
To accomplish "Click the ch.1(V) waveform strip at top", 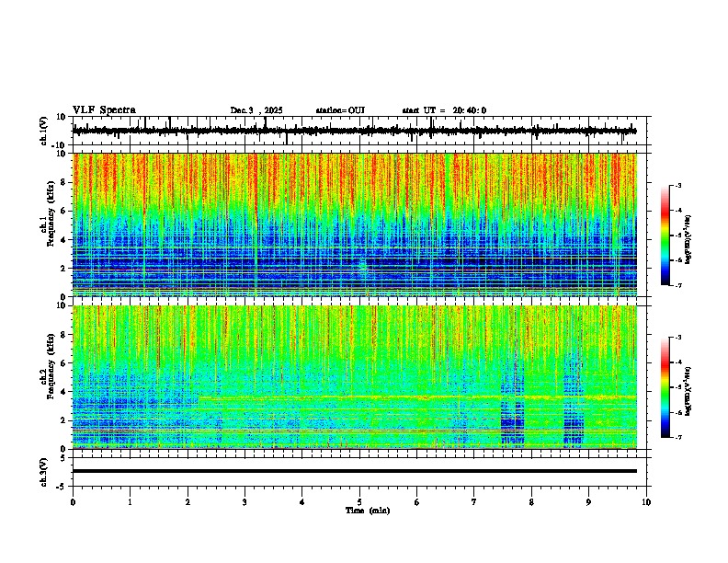I will click(x=359, y=131).
